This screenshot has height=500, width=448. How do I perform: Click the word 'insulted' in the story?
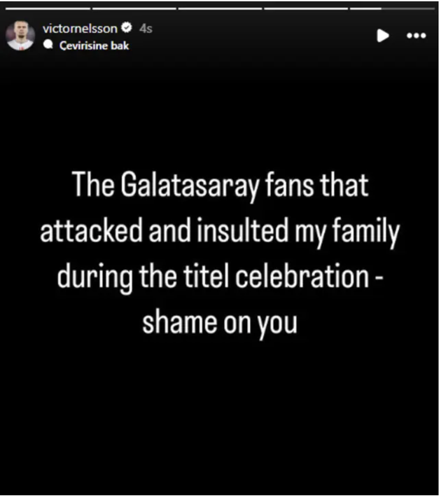pos(242,230)
